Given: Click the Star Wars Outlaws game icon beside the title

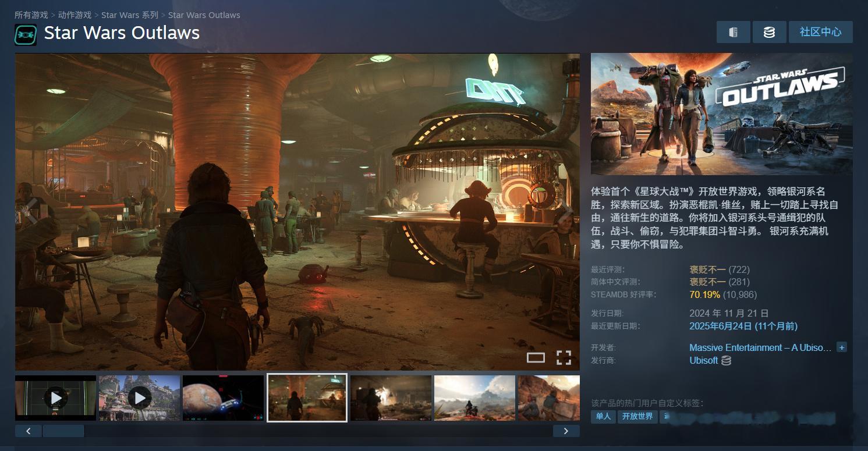Looking at the screenshot, I should (x=26, y=34).
